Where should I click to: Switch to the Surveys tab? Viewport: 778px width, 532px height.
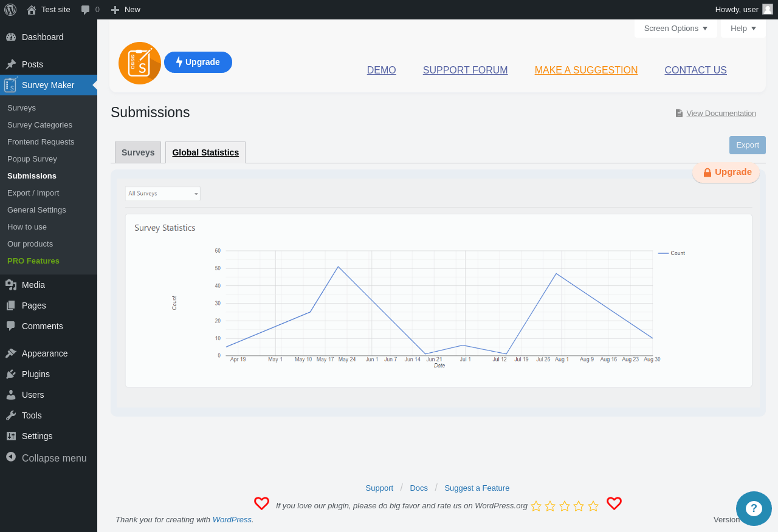point(138,152)
